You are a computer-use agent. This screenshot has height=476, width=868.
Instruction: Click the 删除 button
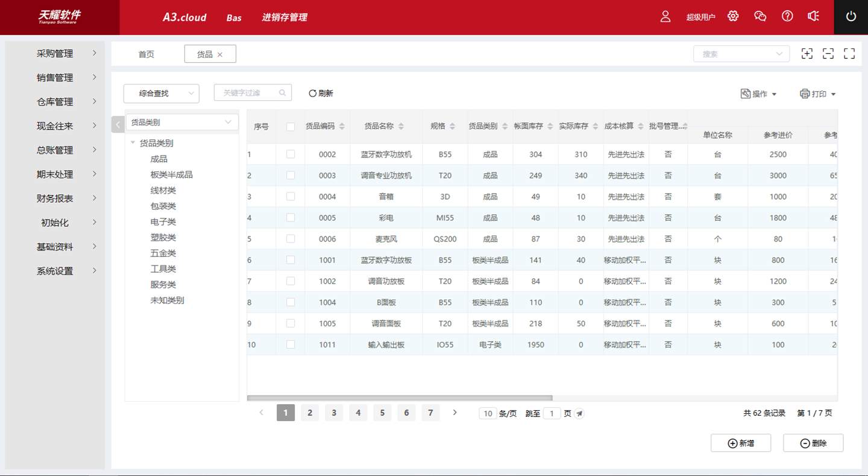813,443
